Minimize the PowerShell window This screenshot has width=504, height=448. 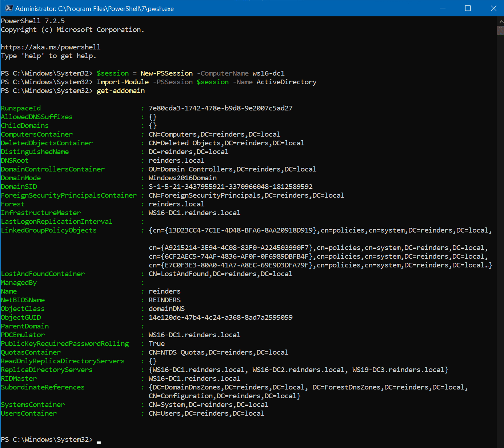coord(443,8)
